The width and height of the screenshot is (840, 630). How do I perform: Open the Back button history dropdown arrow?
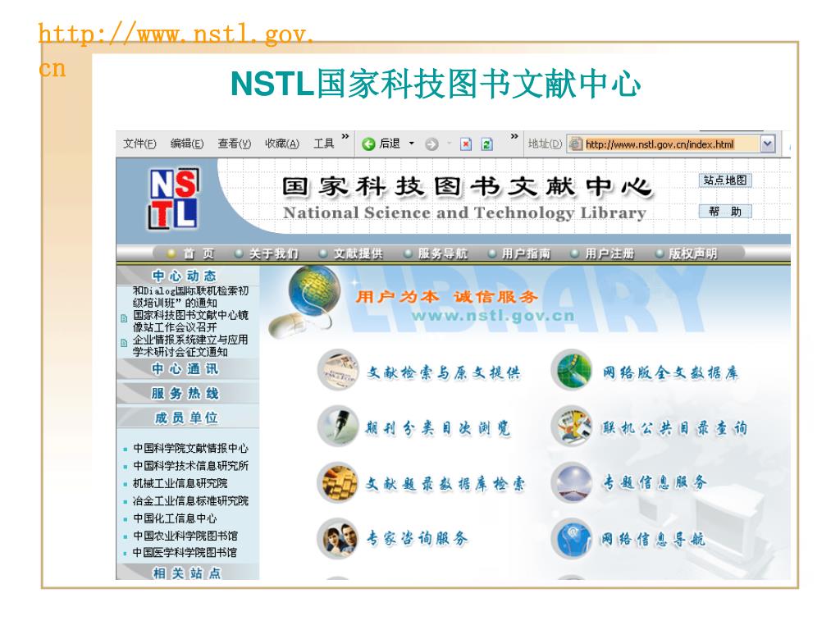[x=412, y=144]
